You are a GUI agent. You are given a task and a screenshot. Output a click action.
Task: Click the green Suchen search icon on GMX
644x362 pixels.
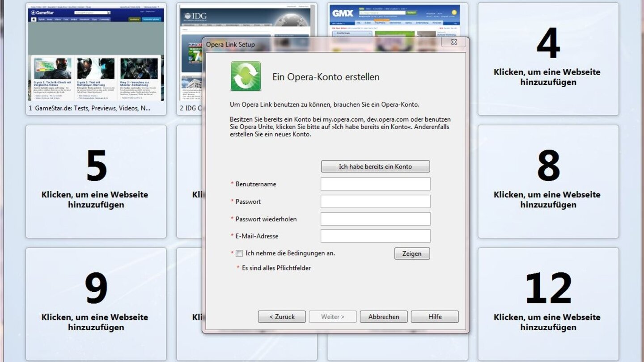coord(411,13)
